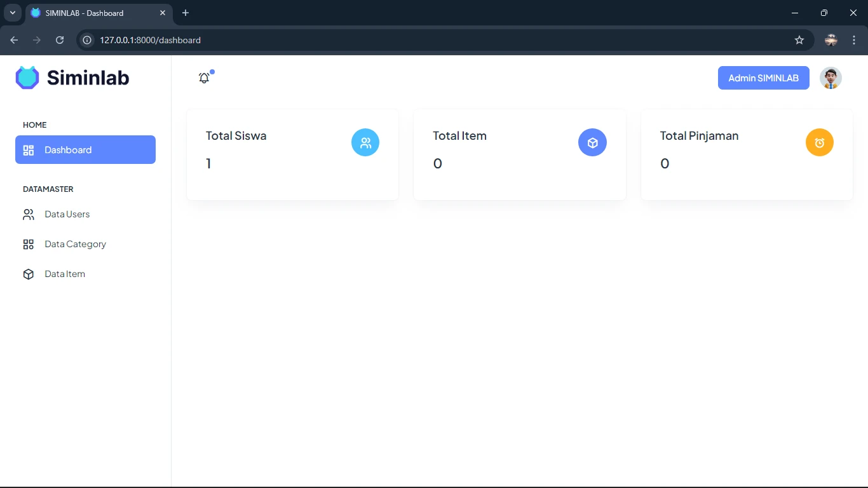The width and height of the screenshot is (868, 488).
Task: Open the admin profile avatar
Action: (x=831, y=78)
